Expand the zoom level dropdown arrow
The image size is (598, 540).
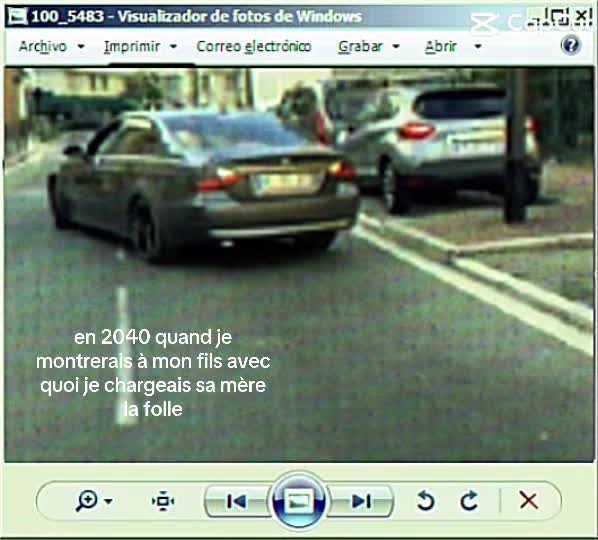pyautogui.click(x=108, y=501)
